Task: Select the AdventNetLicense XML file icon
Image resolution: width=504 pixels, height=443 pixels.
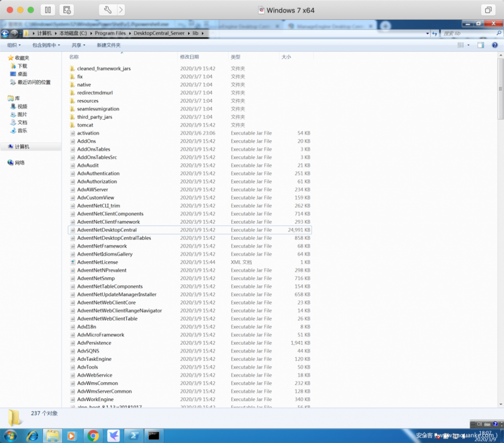Action: [x=73, y=262]
